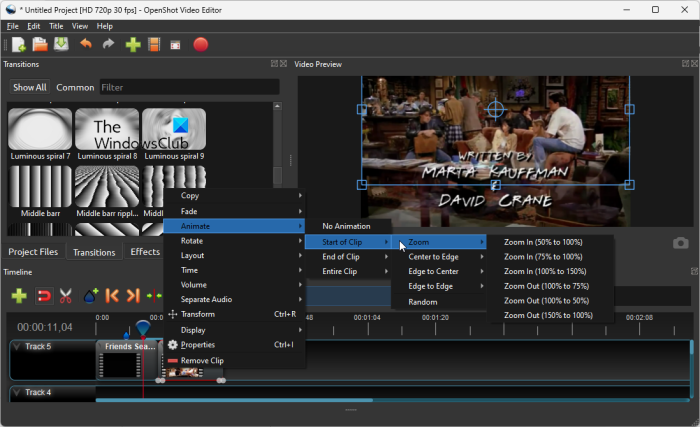Image resolution: width=700 pixels, height=427 pixels.
Task: Apply Zoom In (75% to 100%)
Action: pos(550,257)
